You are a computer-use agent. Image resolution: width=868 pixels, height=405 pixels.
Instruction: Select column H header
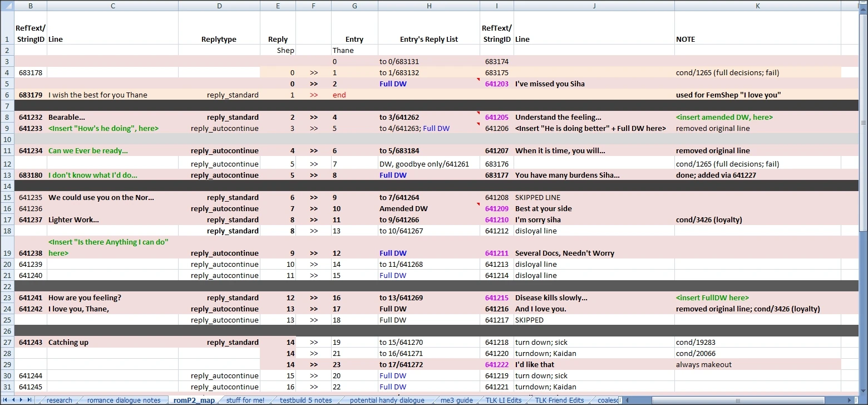pyautogui.click(x=428, y=6)
